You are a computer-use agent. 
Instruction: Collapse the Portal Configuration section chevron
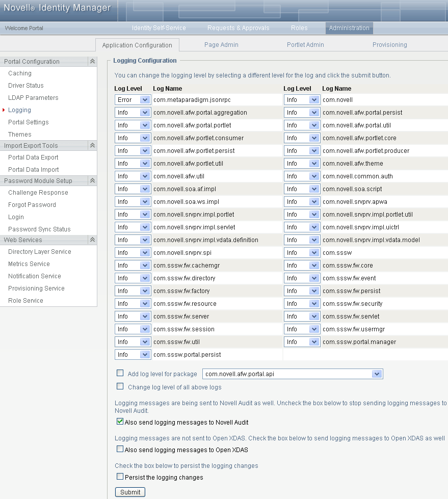(92, 62)
